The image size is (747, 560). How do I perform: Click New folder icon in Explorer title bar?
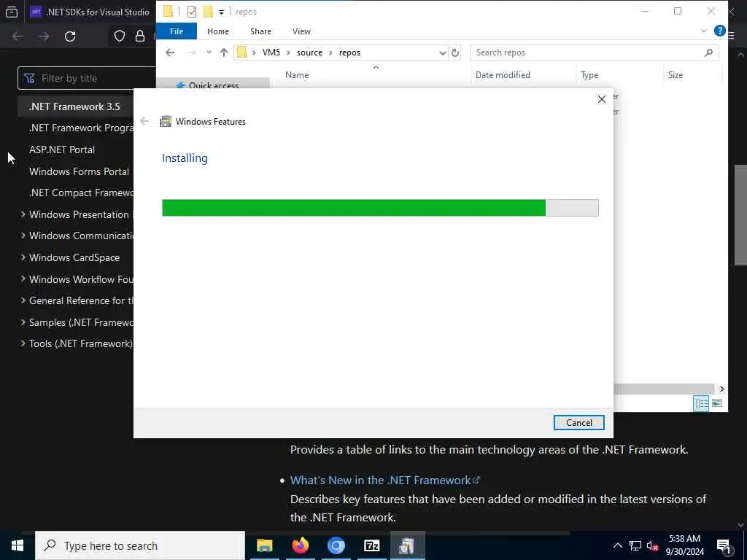[x=208, y=12]
